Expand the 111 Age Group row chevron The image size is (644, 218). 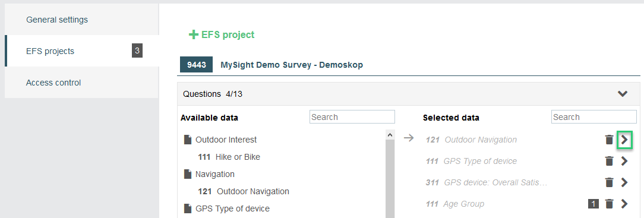pyautogui.click(x=624, y=204)
